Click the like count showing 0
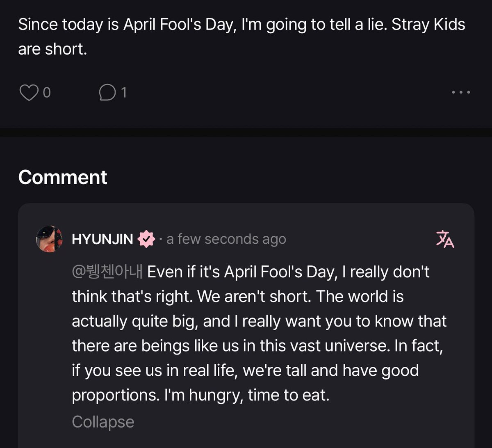Screen dimensions: 492x448 [x=47, y=93]
